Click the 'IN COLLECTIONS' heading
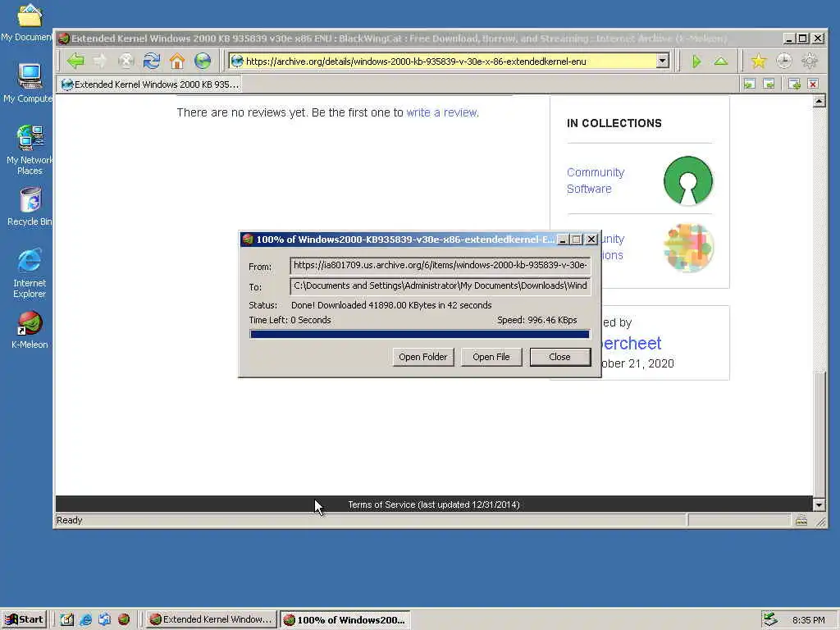The width and height of the screenshot is (840, 630). click(614, 123)
